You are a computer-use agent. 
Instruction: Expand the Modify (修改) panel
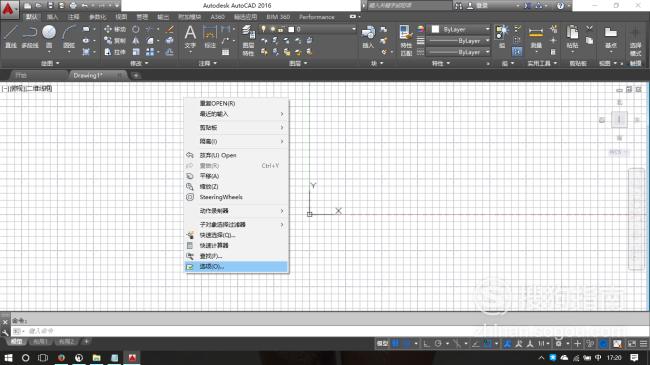(139, 63)
